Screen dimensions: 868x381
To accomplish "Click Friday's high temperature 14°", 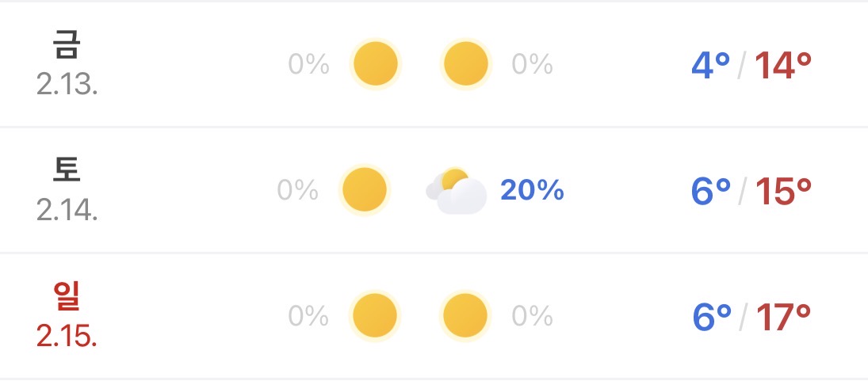I will click(782, 66).
